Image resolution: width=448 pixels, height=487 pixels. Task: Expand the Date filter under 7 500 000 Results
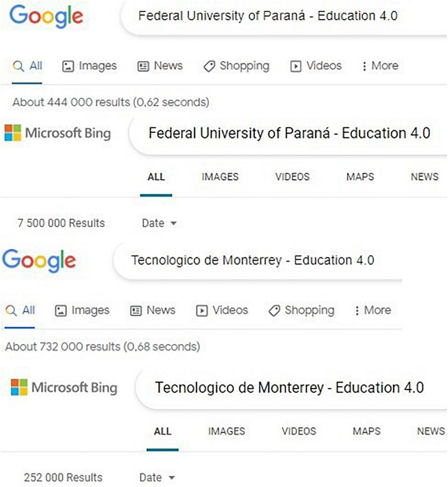(159, 223)
